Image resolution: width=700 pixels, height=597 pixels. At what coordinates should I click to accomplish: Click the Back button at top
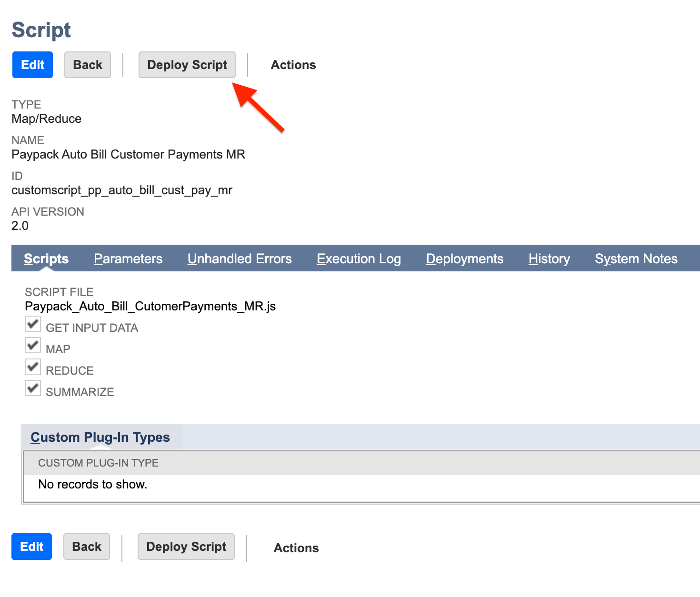coord(87,65)
